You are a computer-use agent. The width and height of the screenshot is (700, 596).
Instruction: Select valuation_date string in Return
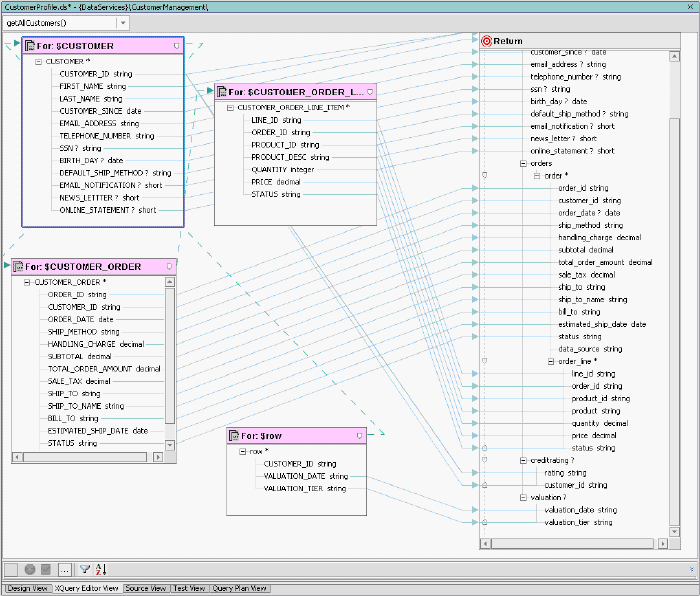[x=580, y=510]
